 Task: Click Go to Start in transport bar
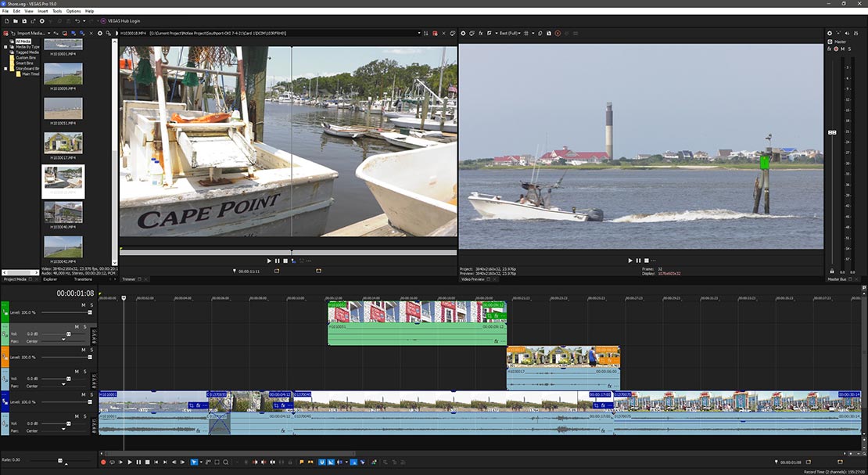point(156,462)
